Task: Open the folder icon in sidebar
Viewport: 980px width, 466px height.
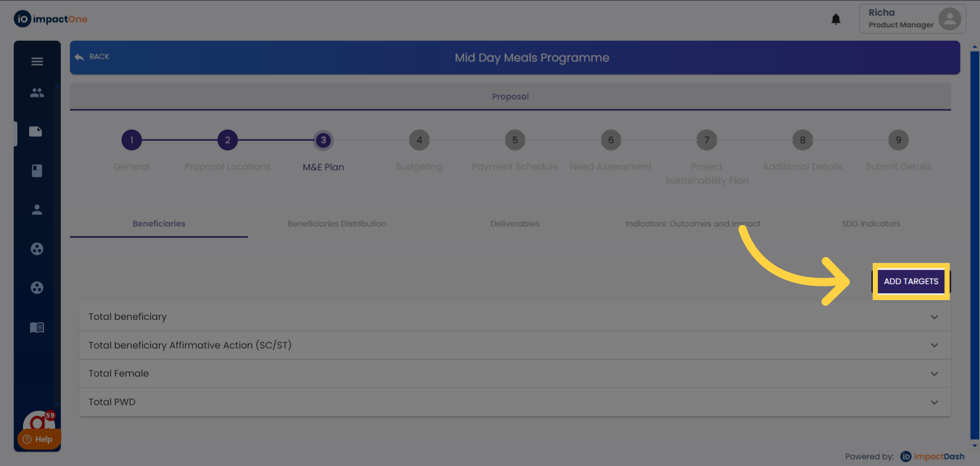Action: click(36, 132)
